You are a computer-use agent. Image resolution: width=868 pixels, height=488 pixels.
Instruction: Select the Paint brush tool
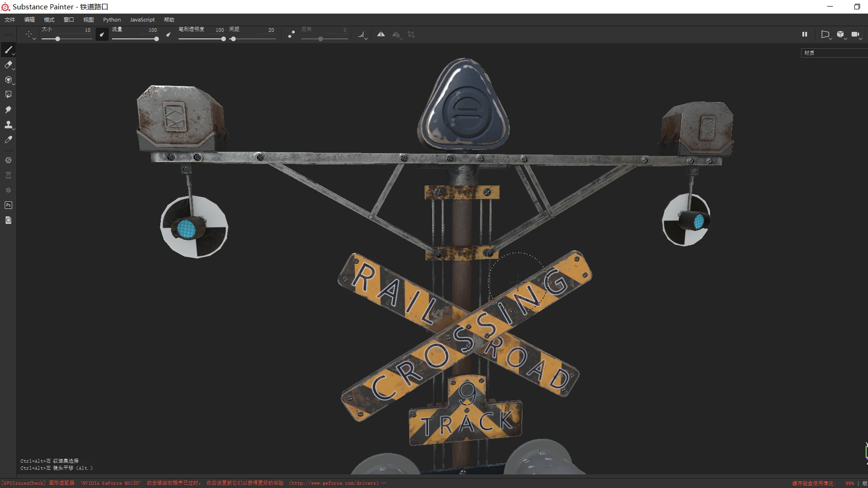(8, 50)
